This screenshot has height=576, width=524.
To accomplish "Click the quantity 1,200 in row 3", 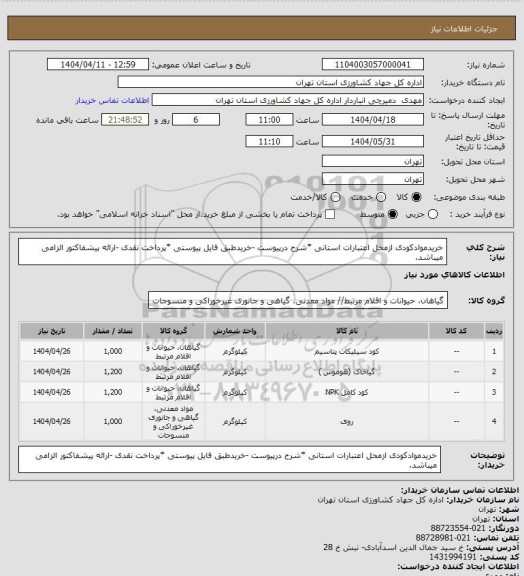I will pos(113,392).
